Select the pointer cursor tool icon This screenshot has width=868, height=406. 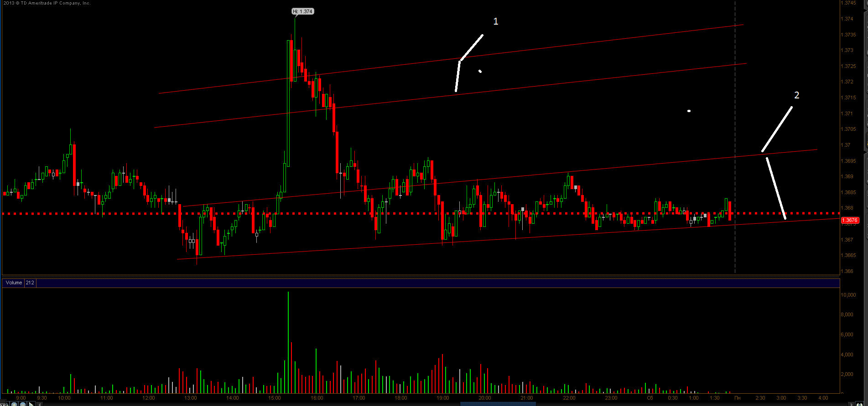(x=31, y=404)
